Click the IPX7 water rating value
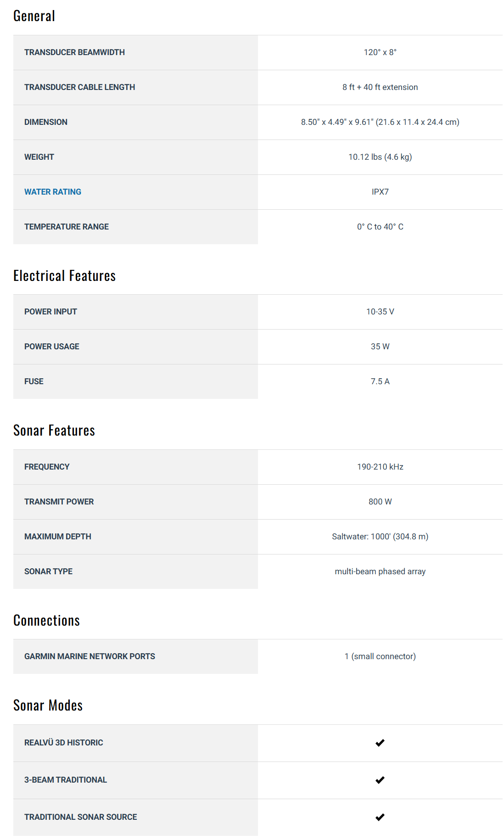Viewport: 504px width, 840px height. click(x=380, y=192)
